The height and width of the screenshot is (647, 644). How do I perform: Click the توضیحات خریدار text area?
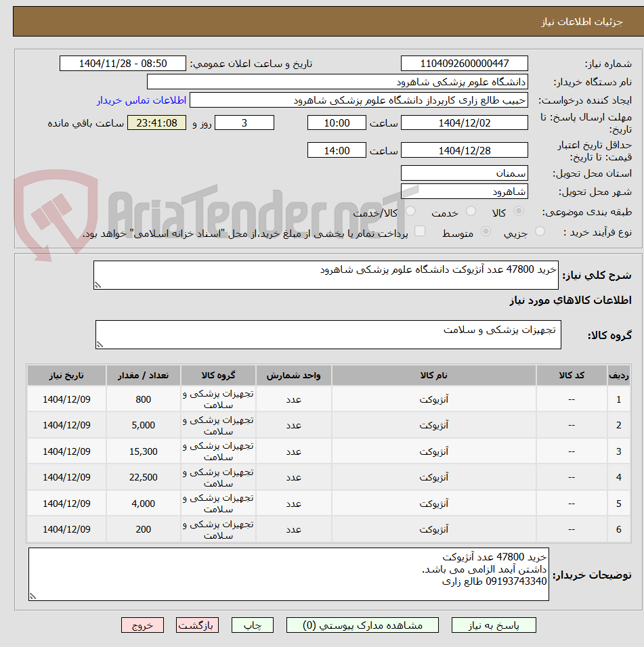tap(288, 575)
